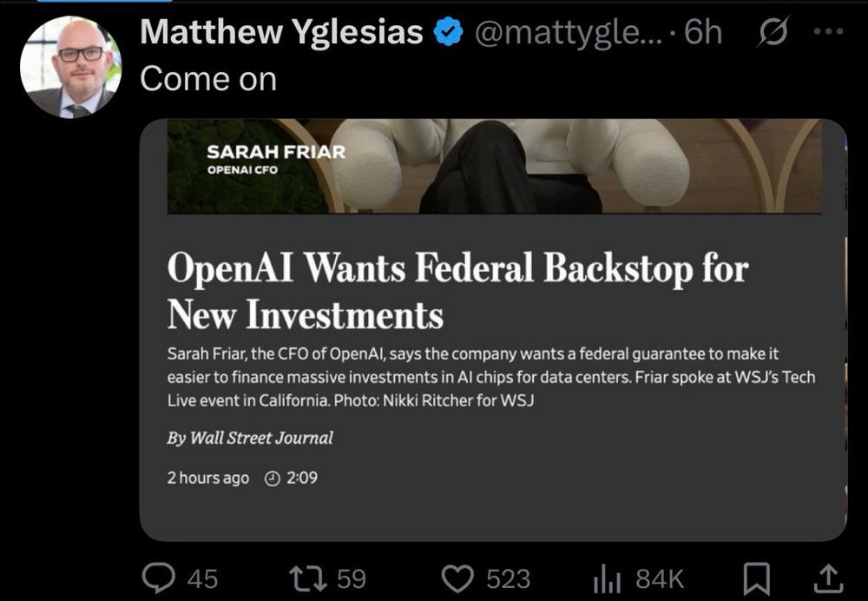Open the Sarah Friar video thumbnail
The height and width of the screenshot is (601, 868).
tap(493, 166)
